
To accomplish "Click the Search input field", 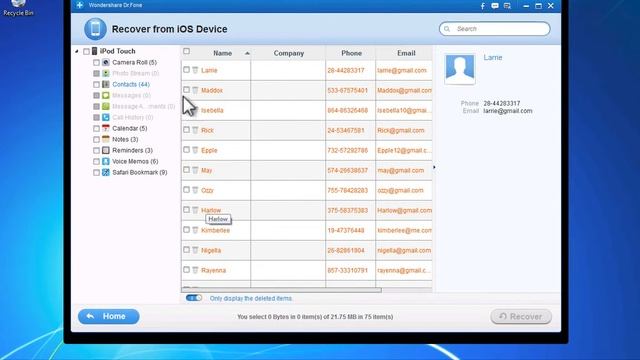I will (494, 29).
